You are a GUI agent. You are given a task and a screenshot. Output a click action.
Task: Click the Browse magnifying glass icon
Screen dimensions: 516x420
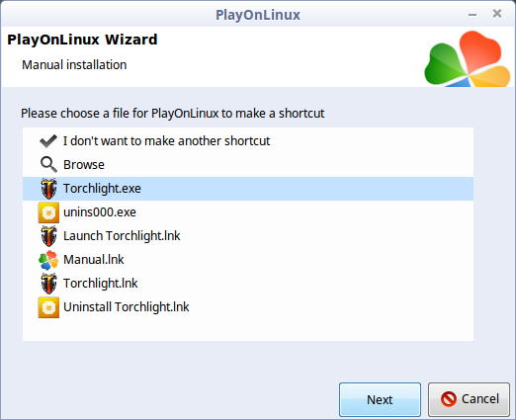(48, 164)
